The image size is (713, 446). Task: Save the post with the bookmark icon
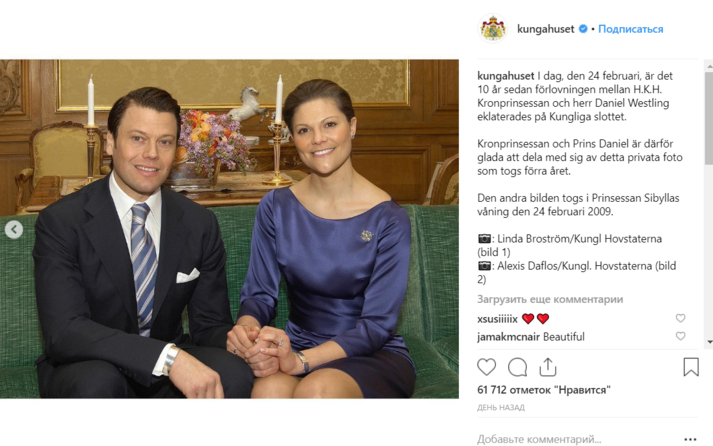[691, 367]
